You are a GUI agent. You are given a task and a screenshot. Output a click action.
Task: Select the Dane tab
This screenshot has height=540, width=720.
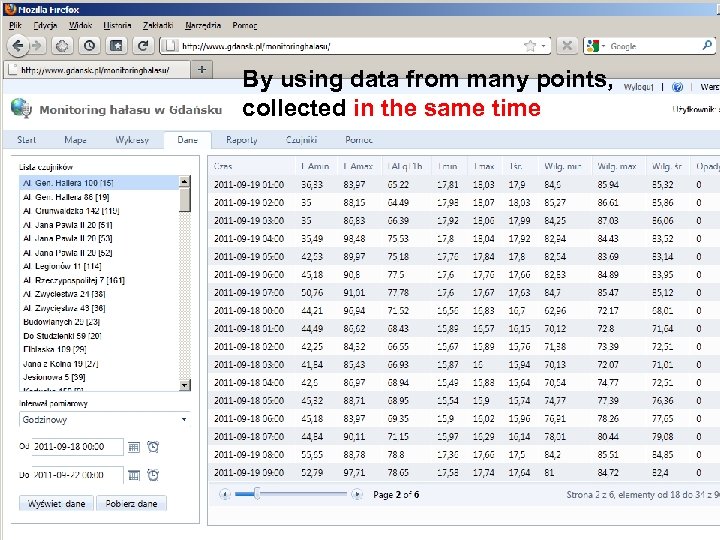click(x=187, y=140)
